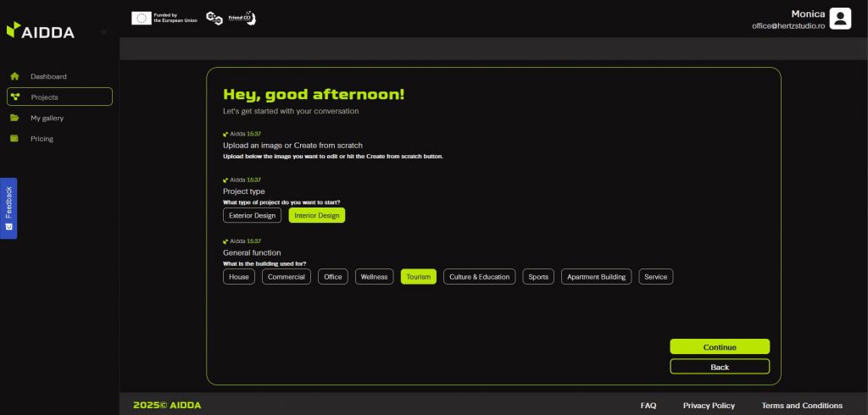Image resolution: width=868 pixels, height=415 pixels.
Task: Select the Exterior Design project type
Action: [x=252, y=215]
